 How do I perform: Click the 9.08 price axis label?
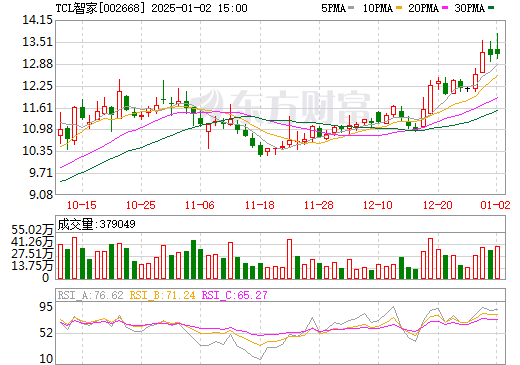point(41,194)
